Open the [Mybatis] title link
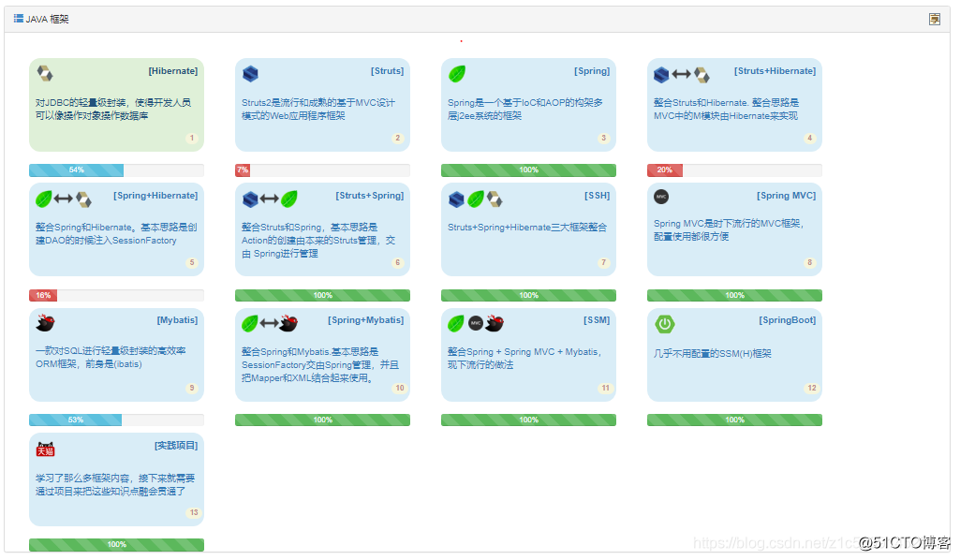The height and width of the screenshot is (560, 960). coord(178,320)
